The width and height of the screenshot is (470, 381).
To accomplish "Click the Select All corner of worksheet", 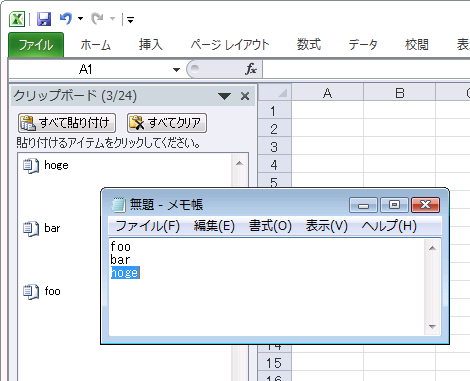I will (x=275, y=93).
